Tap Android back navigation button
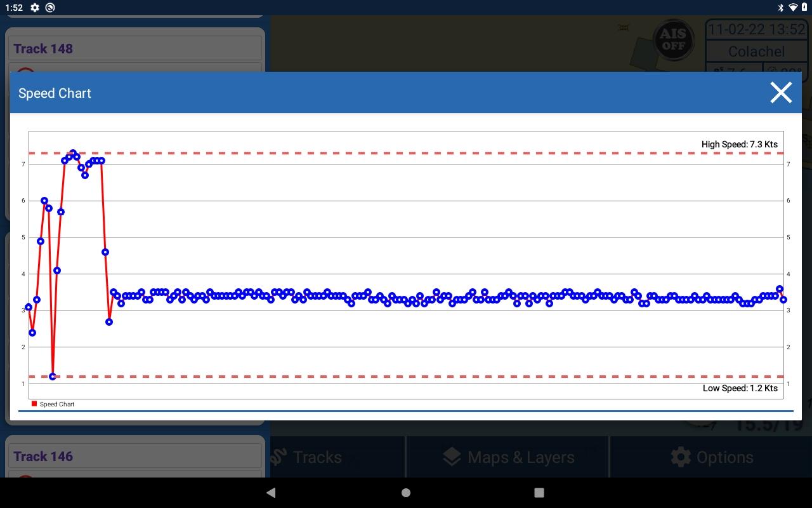Viewport: 812px width, 508px height. (271, 493)
